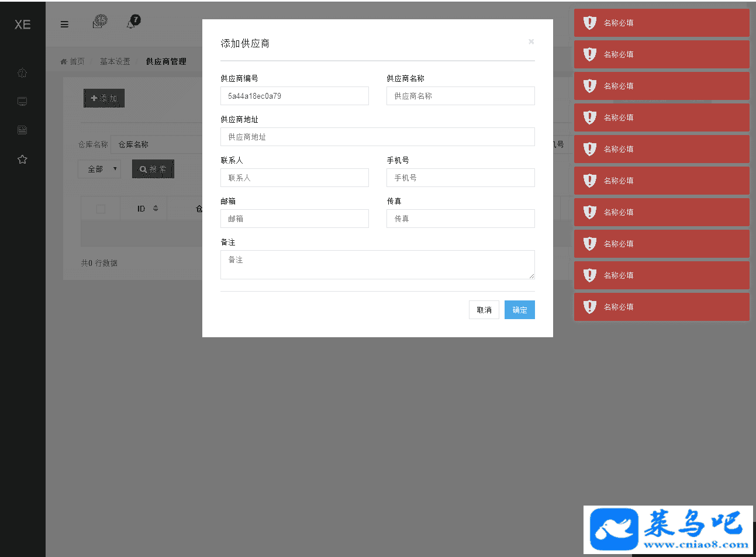Select 供应商管理 breadcrumb item
The image size is (756, 557).
[166, 61]
